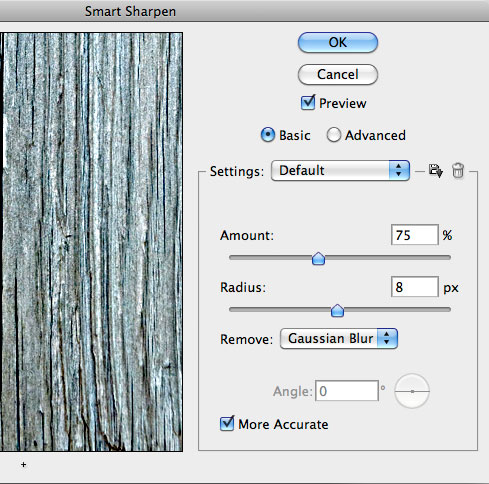Click the Settings dropdown arrow stepper
The height and width of the screenshot is (484, 489).
[x=399, y=171]
